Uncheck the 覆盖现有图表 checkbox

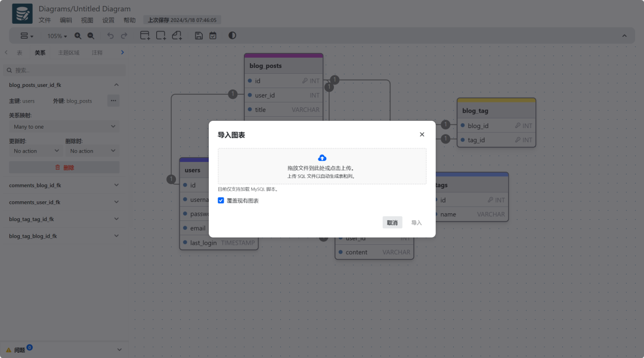click(221, 201)
